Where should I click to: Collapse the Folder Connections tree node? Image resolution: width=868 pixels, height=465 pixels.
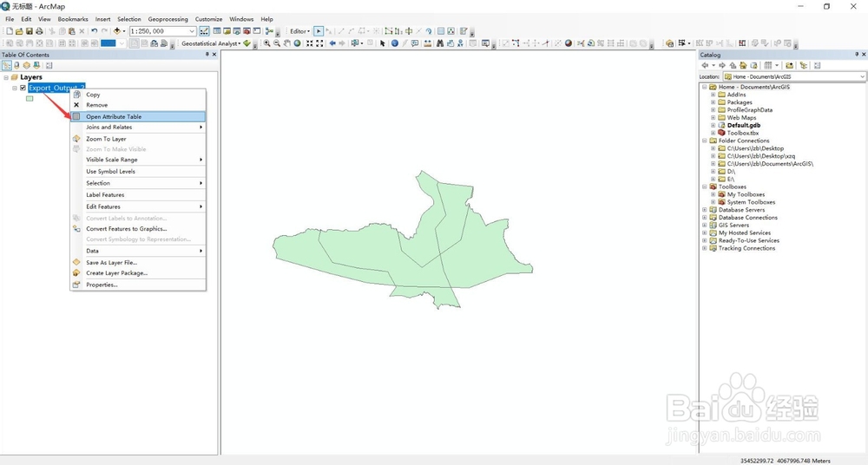coord(705,141)
